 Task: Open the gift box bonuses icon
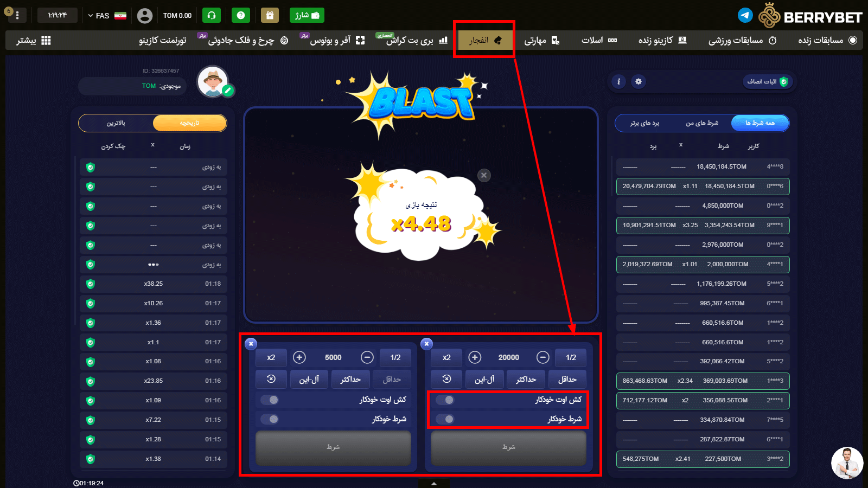point(270,15)
